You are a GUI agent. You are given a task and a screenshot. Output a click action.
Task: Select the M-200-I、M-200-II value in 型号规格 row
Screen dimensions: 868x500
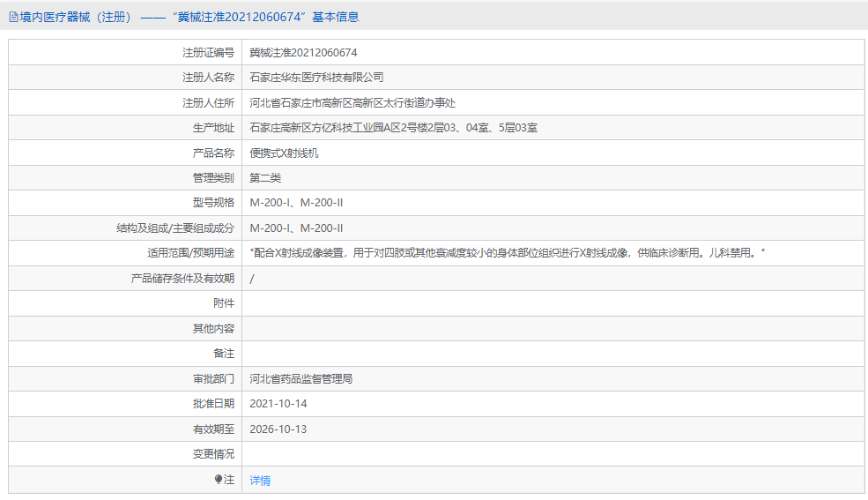pos(296,203)
